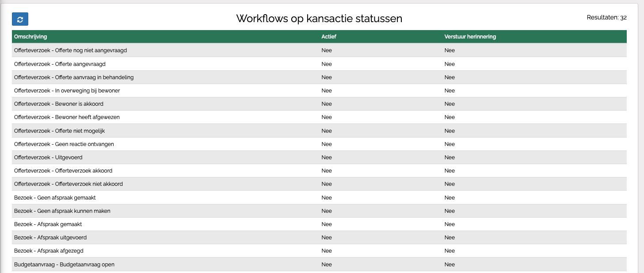Open 'Offerte nog niet aangevraagd' workflow row

click(x=70, y=50)
